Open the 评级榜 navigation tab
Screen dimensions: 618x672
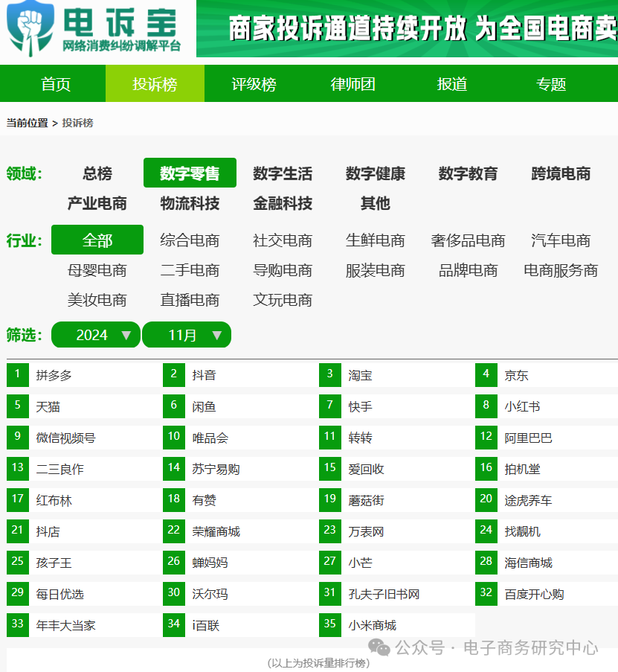pyautogui.click(x=253, y=83)
